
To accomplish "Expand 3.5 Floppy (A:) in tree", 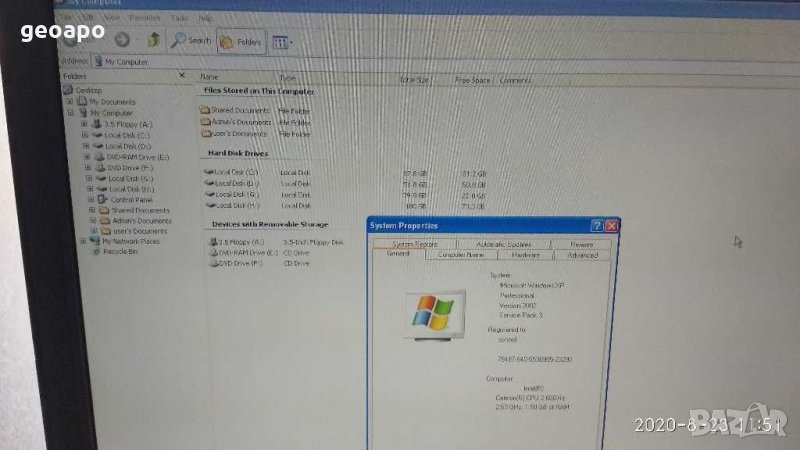I will click(x=84, y=124).
